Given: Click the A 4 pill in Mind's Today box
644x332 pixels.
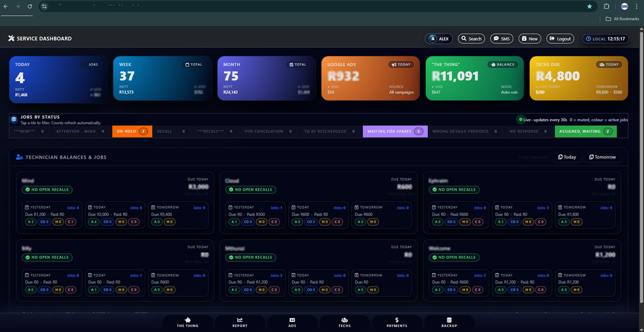Looking at the screenshot, I should pos(94,222).
